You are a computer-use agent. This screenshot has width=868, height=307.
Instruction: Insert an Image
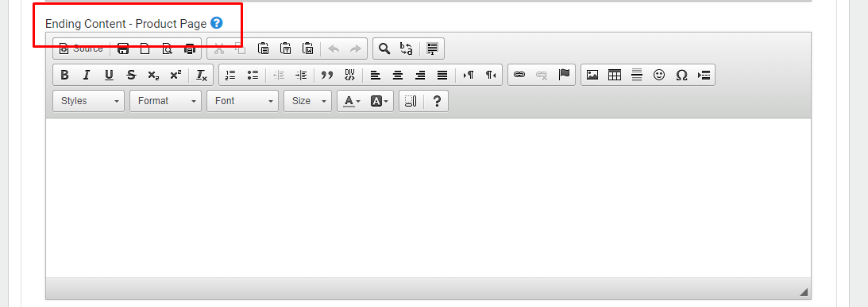(592, 75)
